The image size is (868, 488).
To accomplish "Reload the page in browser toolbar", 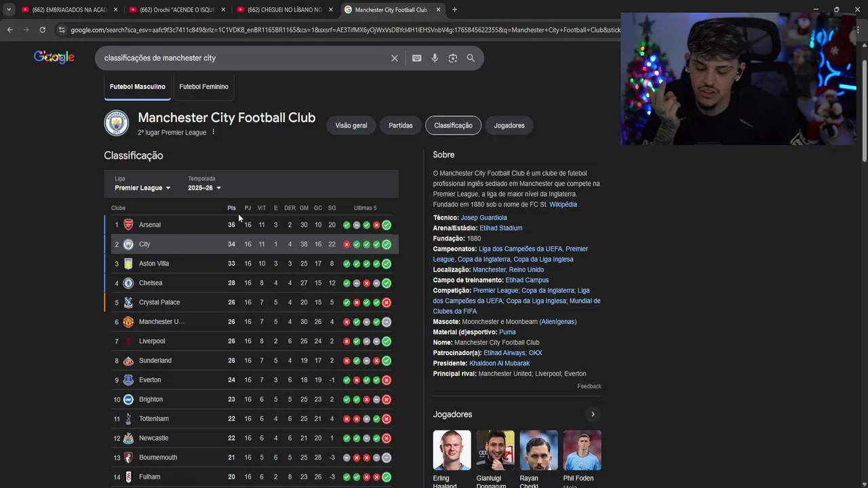I will pyautogui.click(x=42, y=30).
